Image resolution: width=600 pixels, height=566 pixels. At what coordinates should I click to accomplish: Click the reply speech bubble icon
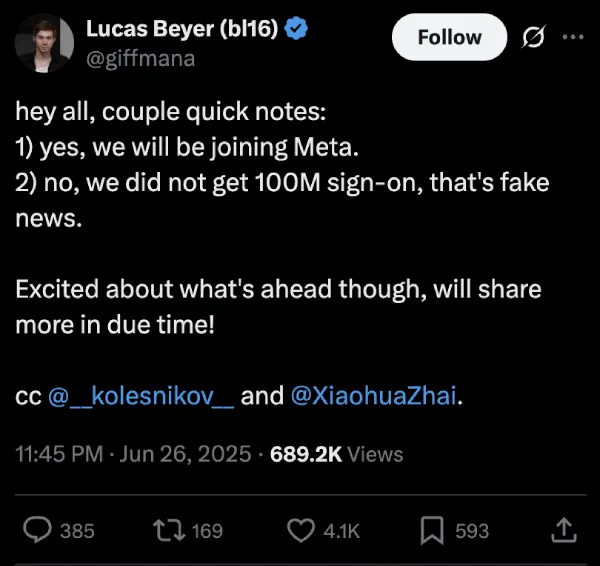[x=37, y=530]
